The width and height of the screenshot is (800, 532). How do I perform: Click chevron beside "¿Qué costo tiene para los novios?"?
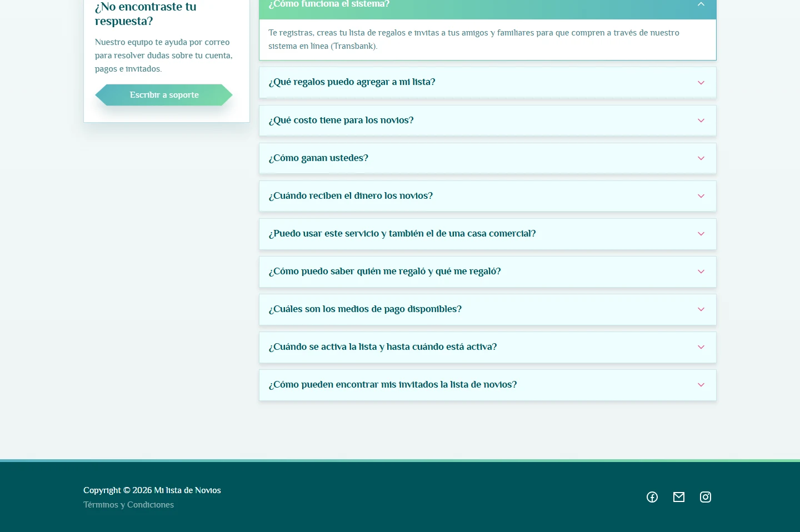(701, 121)
